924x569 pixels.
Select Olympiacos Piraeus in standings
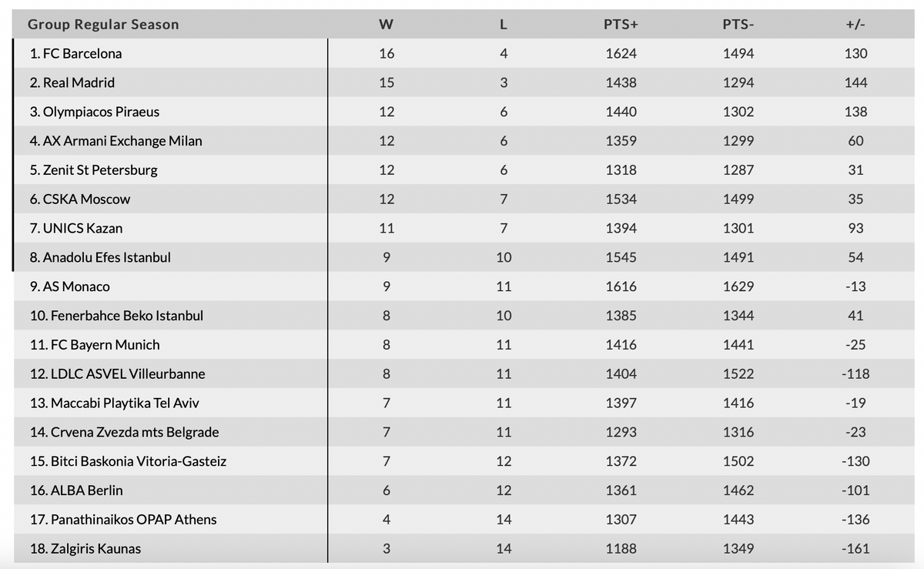click(x=95, y=112)
